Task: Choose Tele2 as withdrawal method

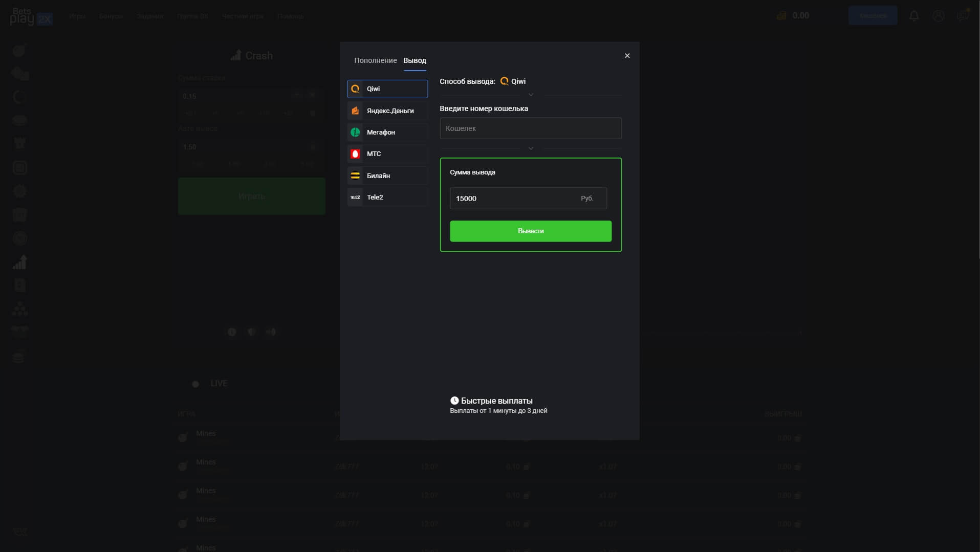Action: 387,197
